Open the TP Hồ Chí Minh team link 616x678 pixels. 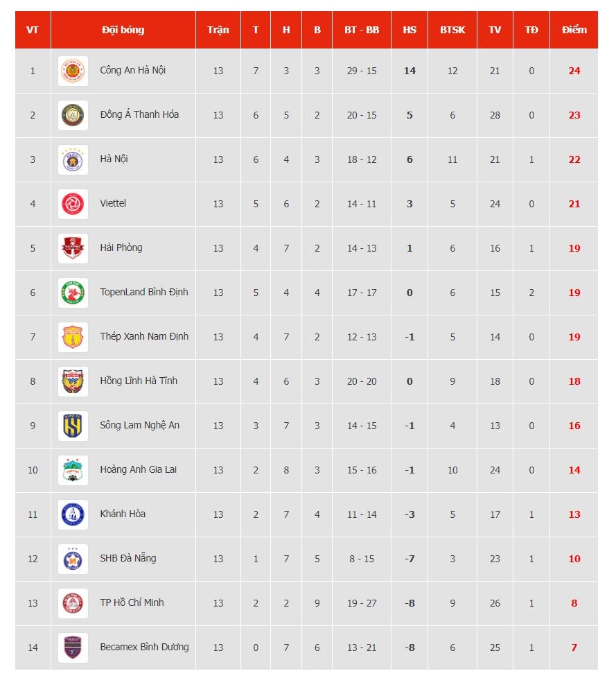point(132,602)
